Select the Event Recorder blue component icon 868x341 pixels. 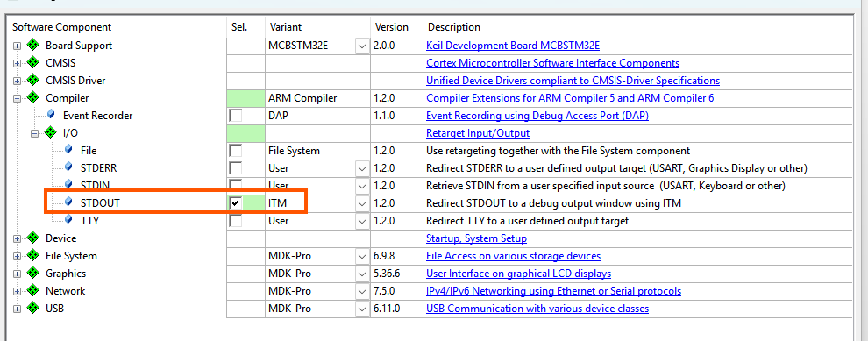coord(51,115)
